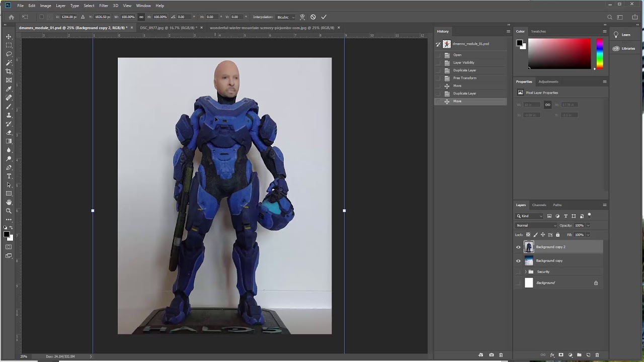Create new adjustment layer icon
This screenshot has width=644, height=362.
pyautogui.click(x=570, y=355)
